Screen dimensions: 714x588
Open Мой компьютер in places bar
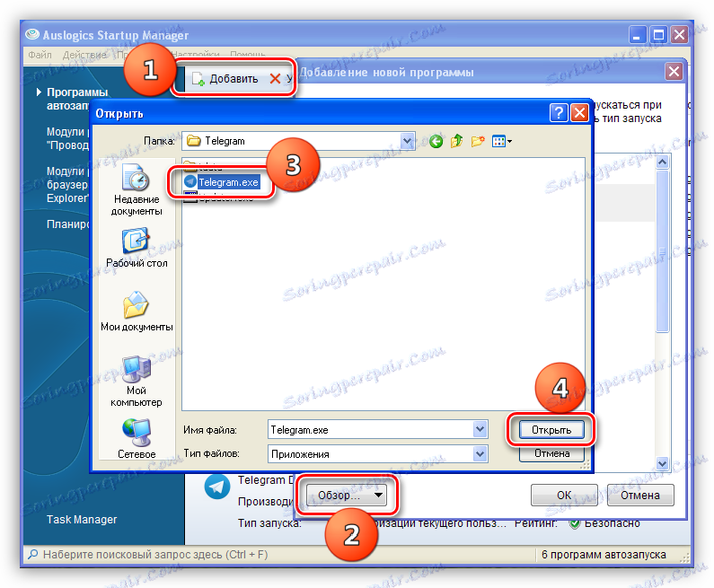point(137,382)
